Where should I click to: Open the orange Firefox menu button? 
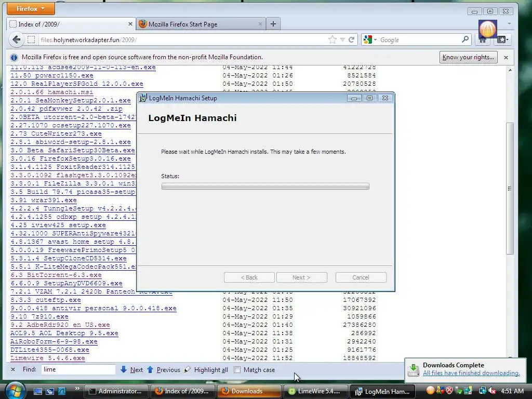[x=31, y=9]
